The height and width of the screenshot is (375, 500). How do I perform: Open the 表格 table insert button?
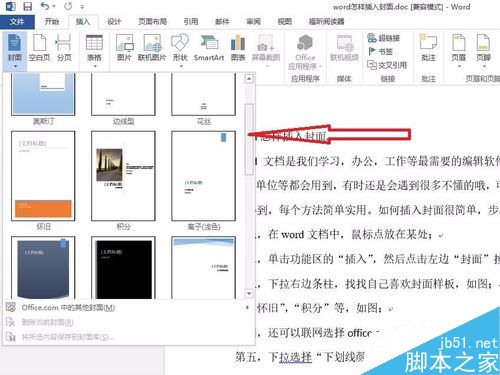coord(94,51)
